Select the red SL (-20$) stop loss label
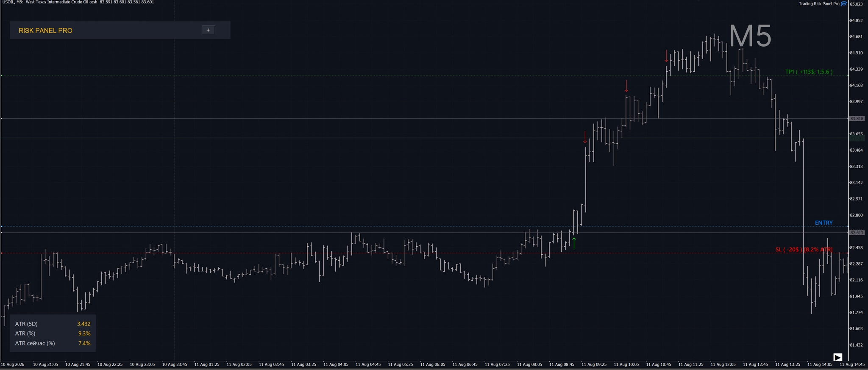 coord(804,250)
